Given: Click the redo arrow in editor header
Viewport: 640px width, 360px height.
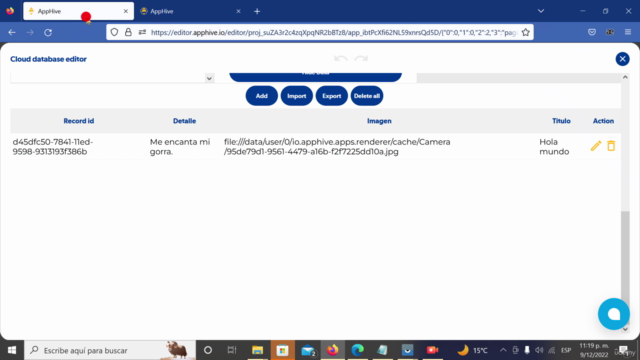Looking at the screenshot, I should tap(361, 59).
